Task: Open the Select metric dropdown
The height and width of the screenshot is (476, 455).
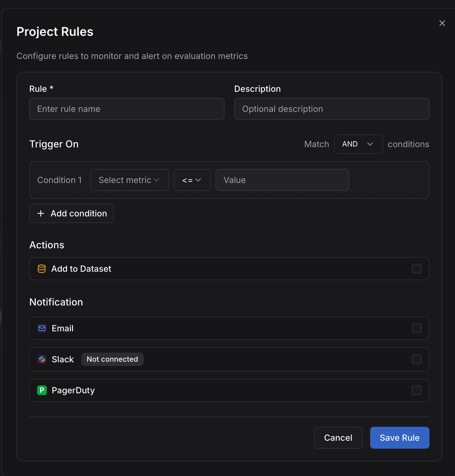Action: point(130,180)
